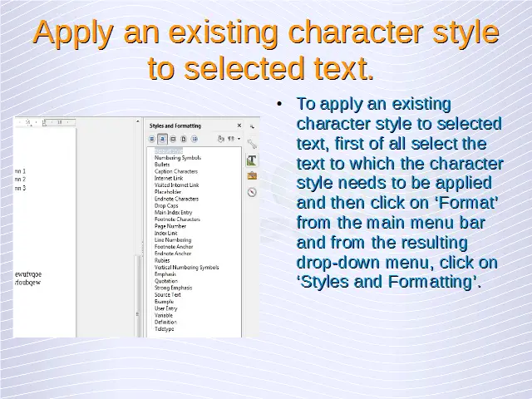This screenshot has width=532, height=399.
Task: Open sidebar Navigator compass icon
Action: [x=251, y=191]
